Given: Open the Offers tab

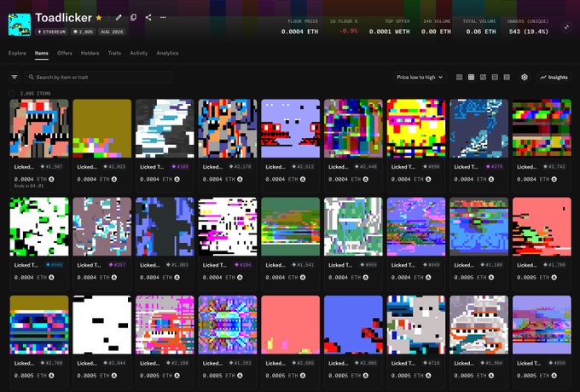Looking at the screenshot, I should tap(64, 53).
